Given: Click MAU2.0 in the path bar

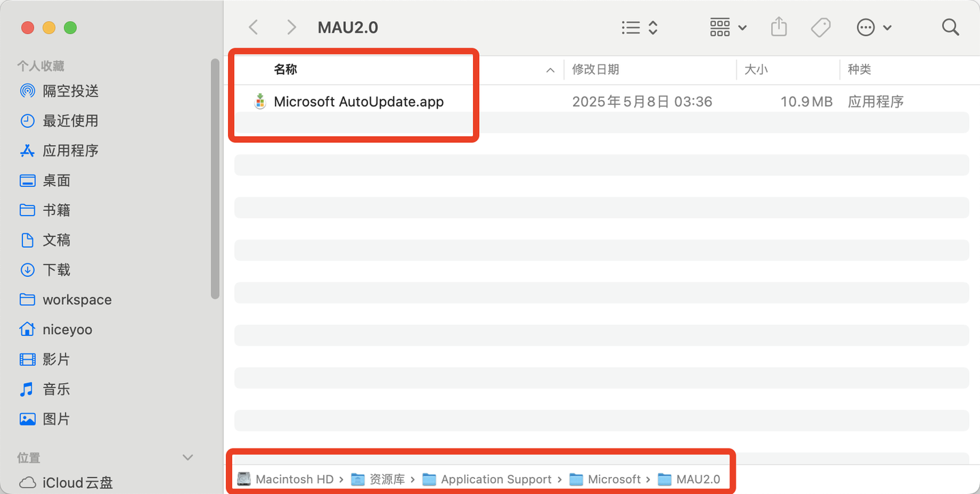Looking at the screenshot, I should click(689, 480).
